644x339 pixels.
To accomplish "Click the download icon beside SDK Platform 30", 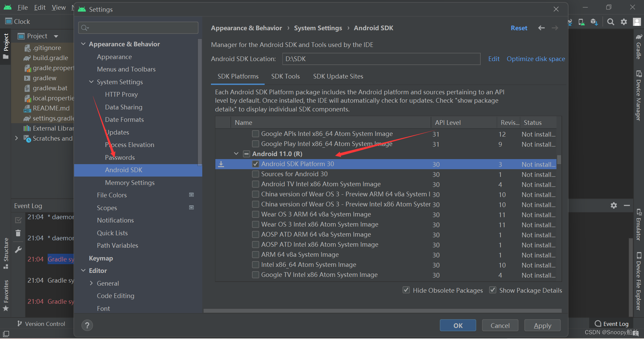I will click(221, 164).
